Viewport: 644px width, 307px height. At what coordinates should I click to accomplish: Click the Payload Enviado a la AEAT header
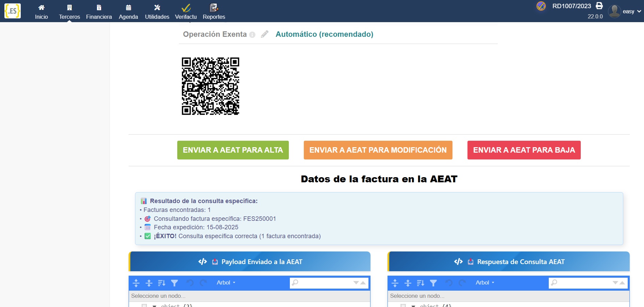pos(250,262)
